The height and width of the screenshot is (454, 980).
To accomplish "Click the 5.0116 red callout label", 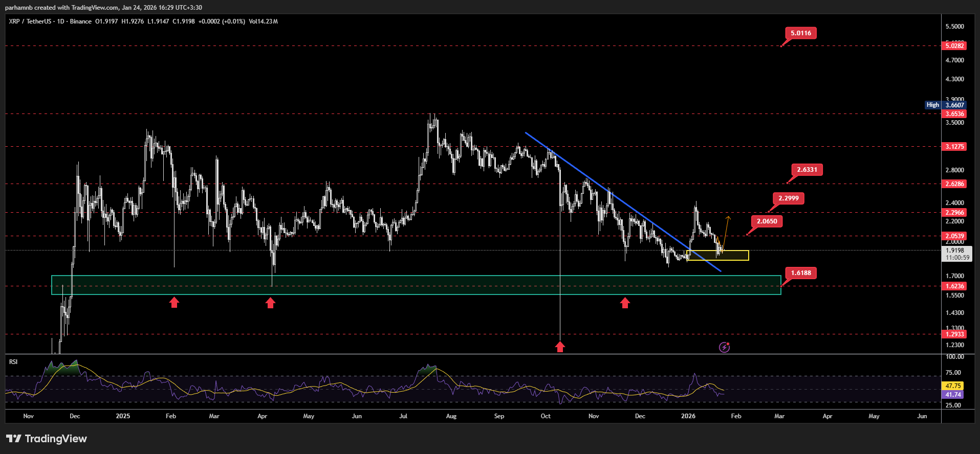I will coord(800,33).
